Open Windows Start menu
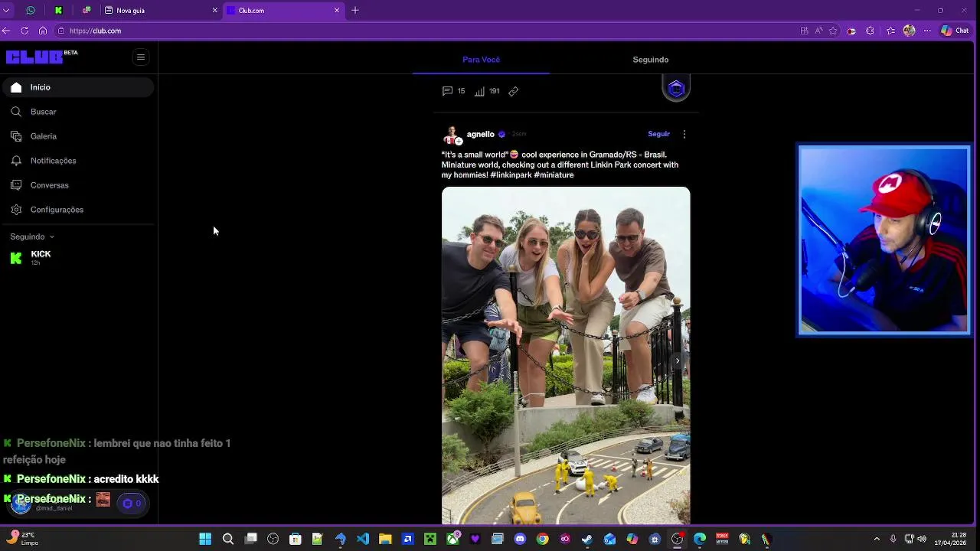Image resolution: width=980 pixels, height=551 pixels. pos(205,539)
